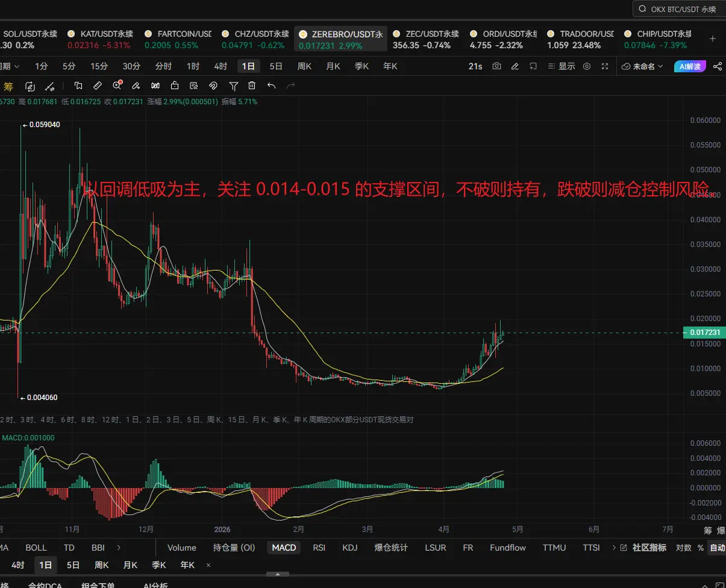Open the CHIP/USDT永续 symbol tab
The height and width of the screenshot is (588, 726).
pos(657,39)
